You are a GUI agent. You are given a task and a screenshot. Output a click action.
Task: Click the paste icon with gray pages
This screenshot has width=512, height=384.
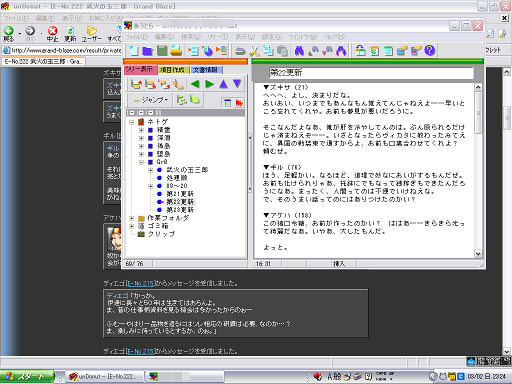tap(282, 51)
